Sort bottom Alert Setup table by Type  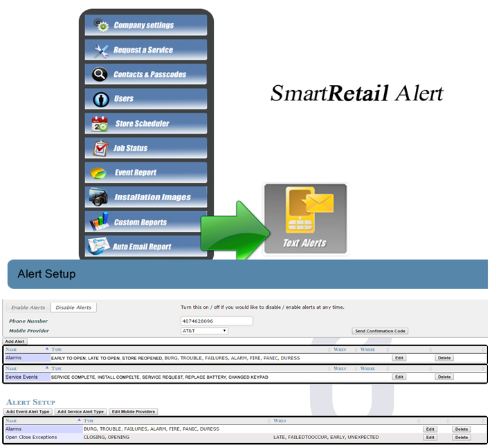tap(176, 421)
